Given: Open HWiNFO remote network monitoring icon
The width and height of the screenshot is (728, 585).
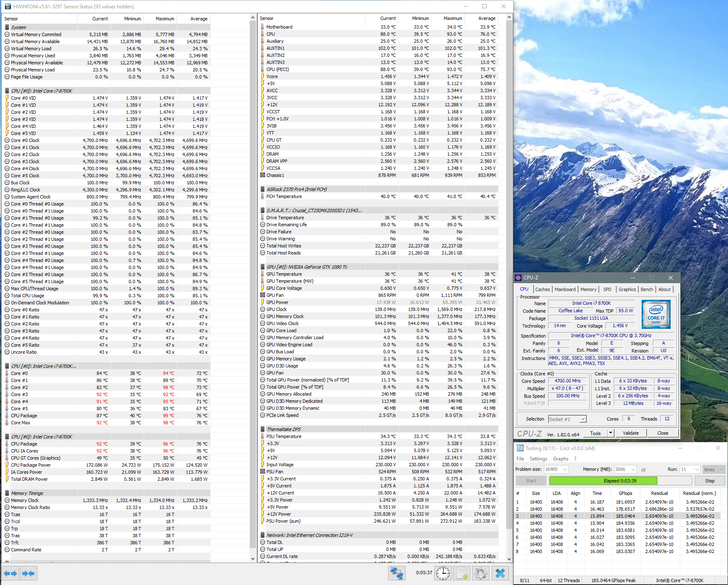Looking at the screenshot, I should click(x=396, y=573).
